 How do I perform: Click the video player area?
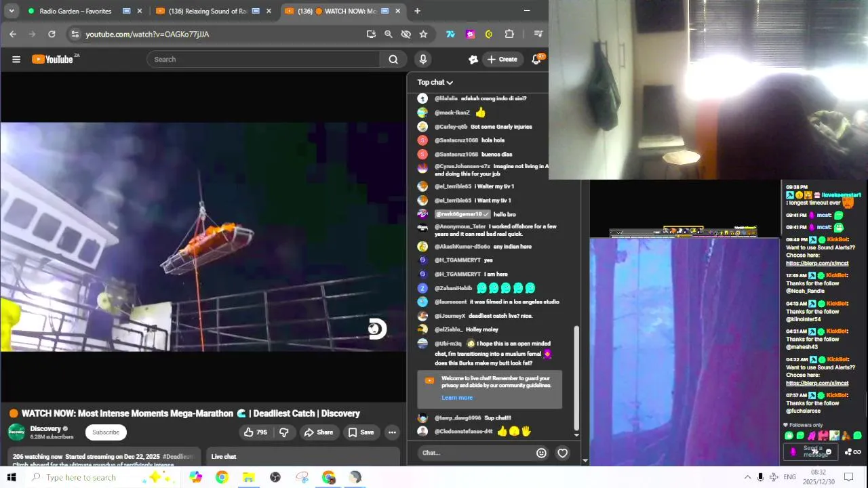tap(203, 237)
